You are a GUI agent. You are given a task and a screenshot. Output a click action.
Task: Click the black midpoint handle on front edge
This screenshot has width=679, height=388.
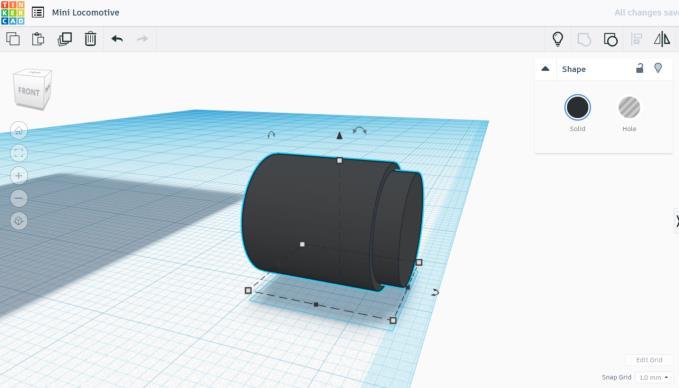(x=316, y=305)
